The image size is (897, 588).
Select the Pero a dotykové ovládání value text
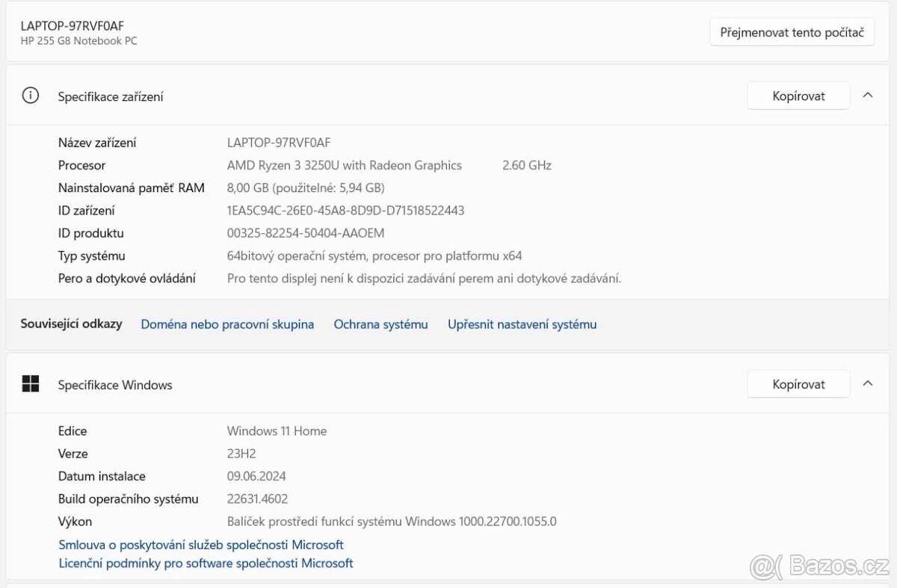pyautogui.click(x=425, y=278)
